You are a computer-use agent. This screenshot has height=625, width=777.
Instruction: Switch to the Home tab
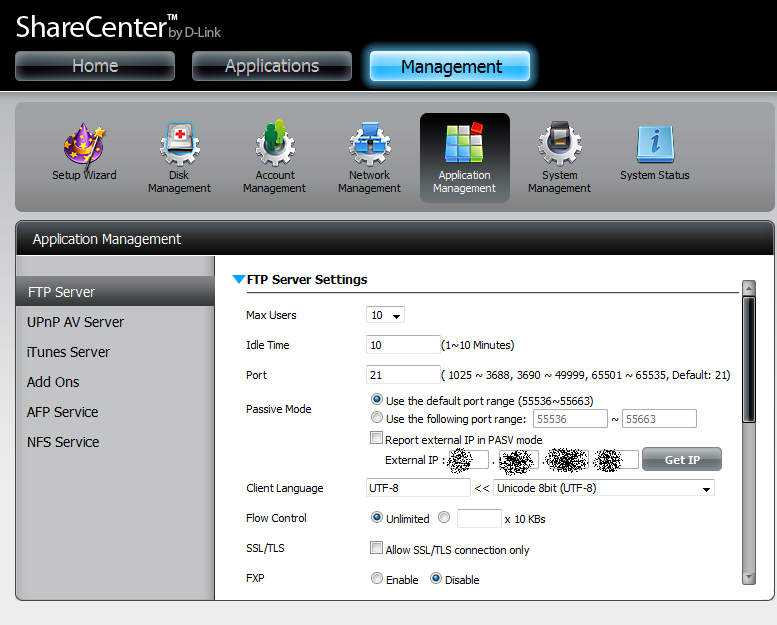(x=95, y=66)
